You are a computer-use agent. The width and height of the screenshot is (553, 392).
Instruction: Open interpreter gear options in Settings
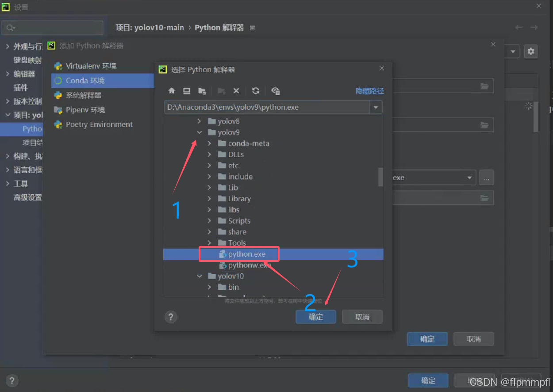(531, 51)
